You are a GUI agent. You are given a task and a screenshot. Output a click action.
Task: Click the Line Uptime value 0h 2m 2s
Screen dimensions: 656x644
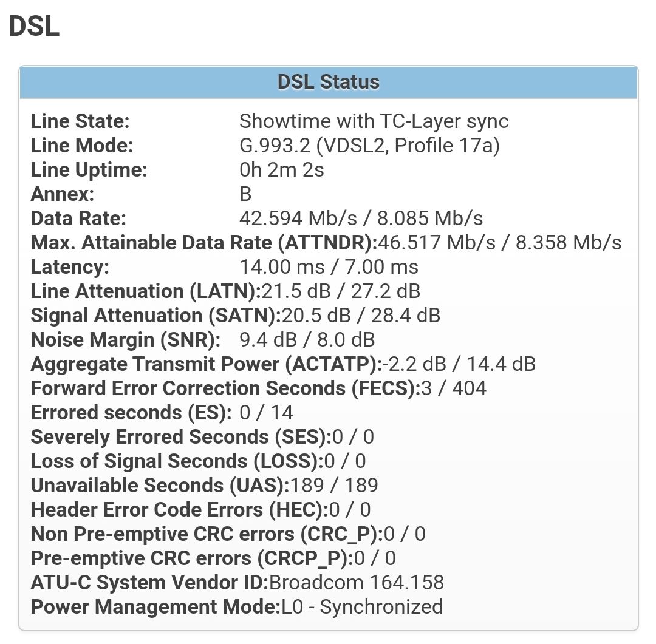tap(282, 170)
